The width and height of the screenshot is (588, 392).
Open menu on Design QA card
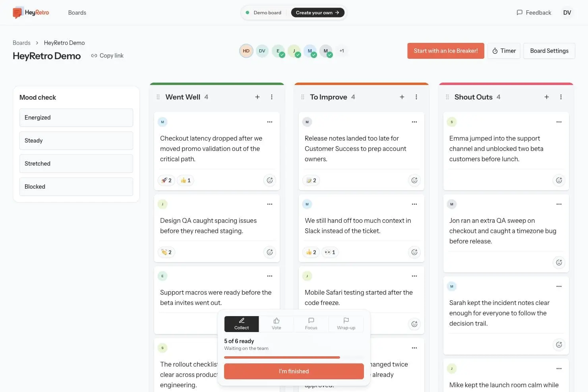(270, 204)
